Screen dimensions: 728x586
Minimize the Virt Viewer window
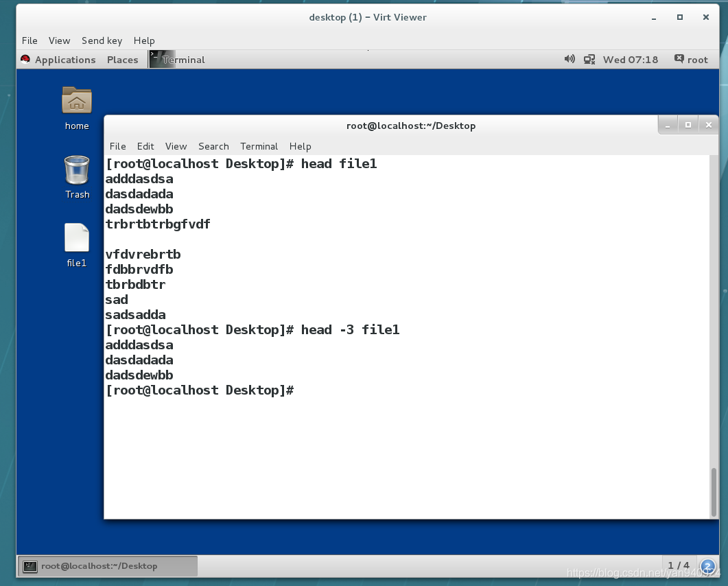pyautogui.click(x=654, y=18)
